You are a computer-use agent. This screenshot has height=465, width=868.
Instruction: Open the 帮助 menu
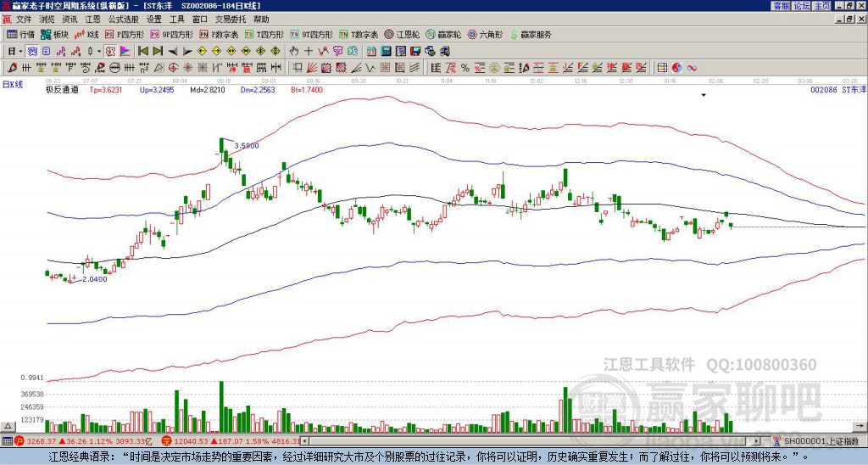coord(261,20)
